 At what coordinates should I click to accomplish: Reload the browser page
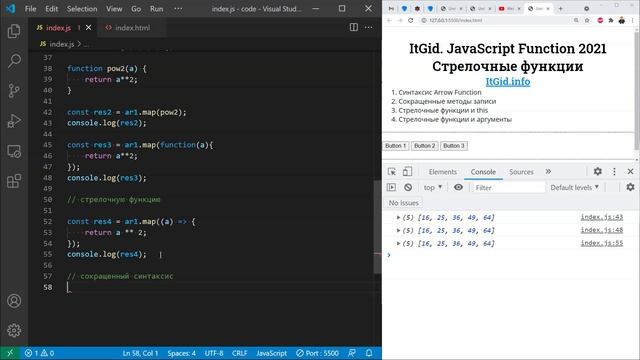pyautogui.click(x=411, y=20)
